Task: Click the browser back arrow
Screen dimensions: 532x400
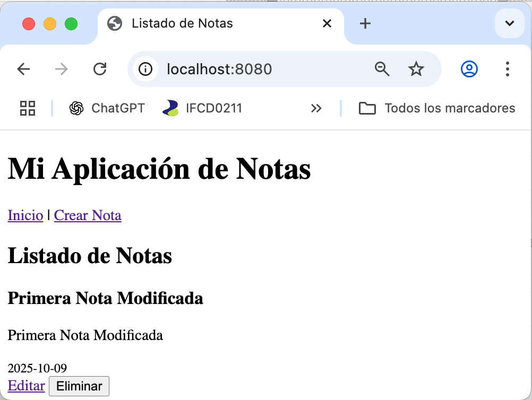Action: 23,69
